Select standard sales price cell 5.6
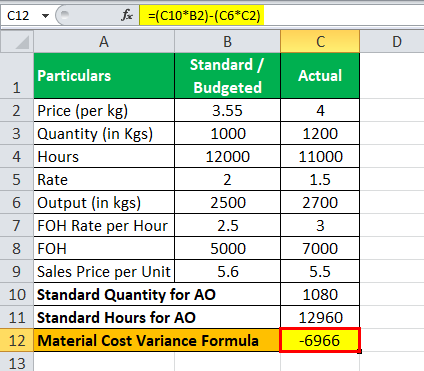This screenshot has width=424, height=371. pyautogui.click(x=227, y=271)
